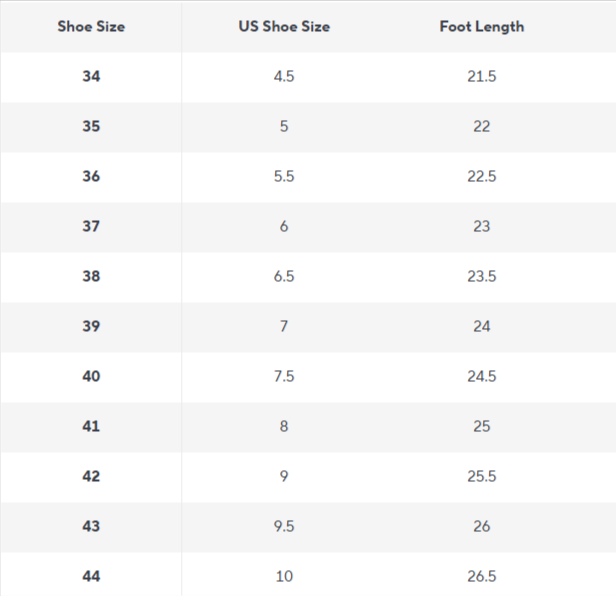Click shoe size 37 row label

coord(91,227)
